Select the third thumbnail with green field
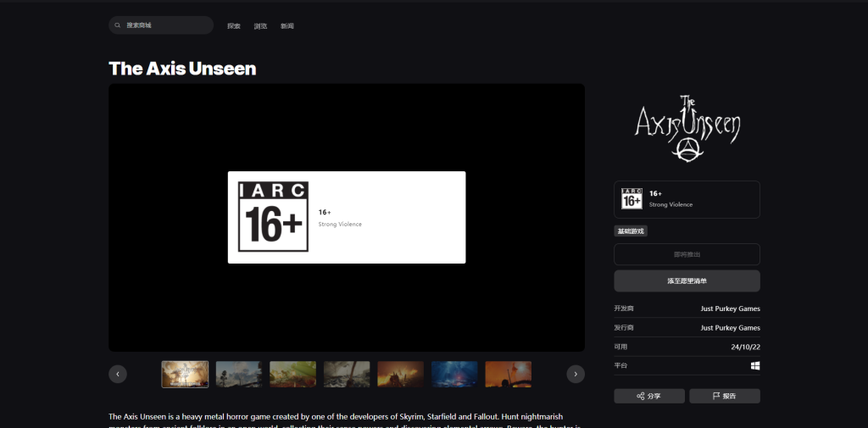The image size is (868, 428). 292,375
